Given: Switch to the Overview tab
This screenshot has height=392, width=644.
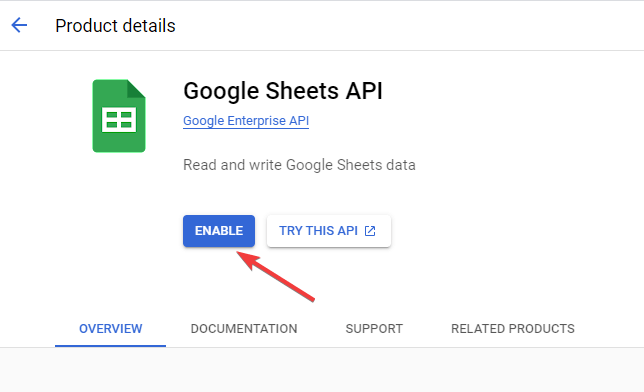Looking at the screenshot, I should pyautogui.click(x=110, y=329).
